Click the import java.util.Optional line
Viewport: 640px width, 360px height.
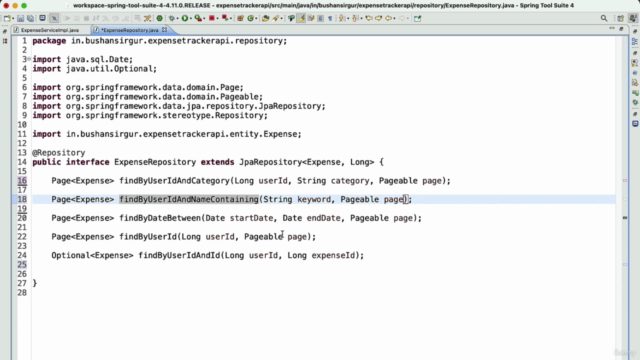(x=94, y=69)
